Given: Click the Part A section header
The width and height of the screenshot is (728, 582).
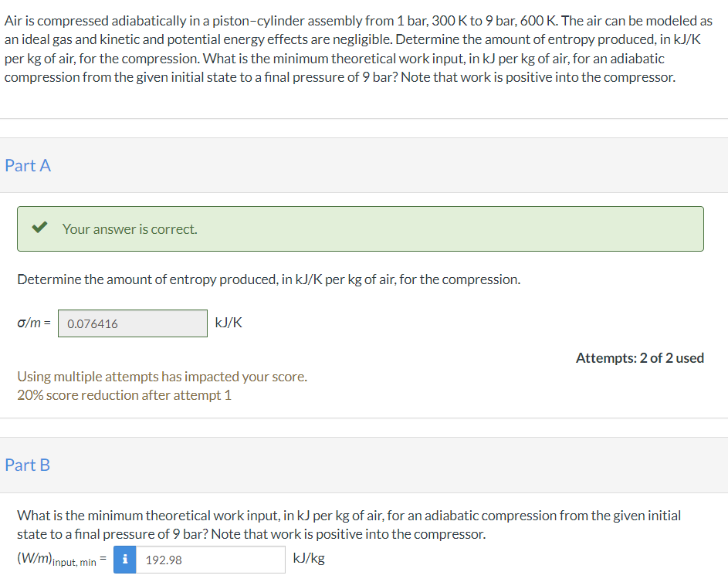Looking at the screenshot, I should [28, 165].
